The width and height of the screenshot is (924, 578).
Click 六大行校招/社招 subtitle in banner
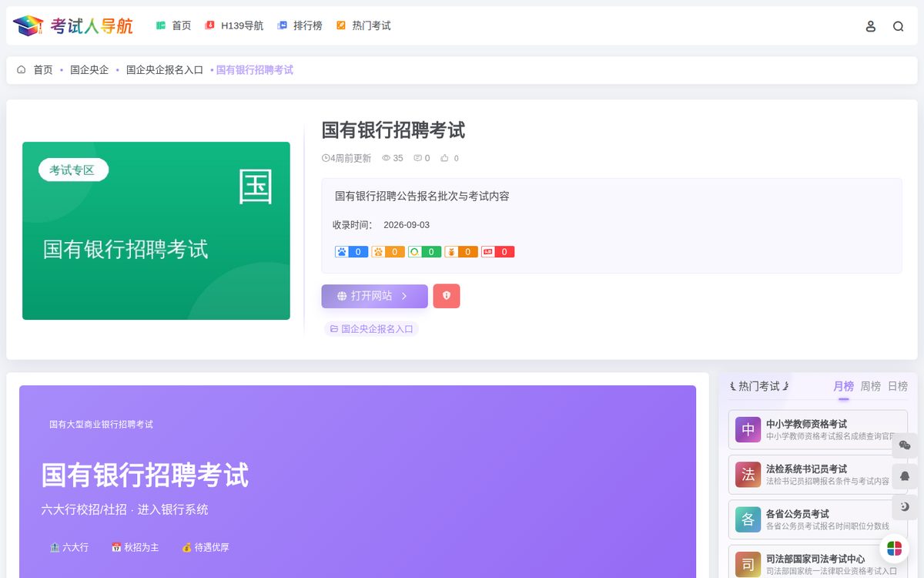pos(125,509)
